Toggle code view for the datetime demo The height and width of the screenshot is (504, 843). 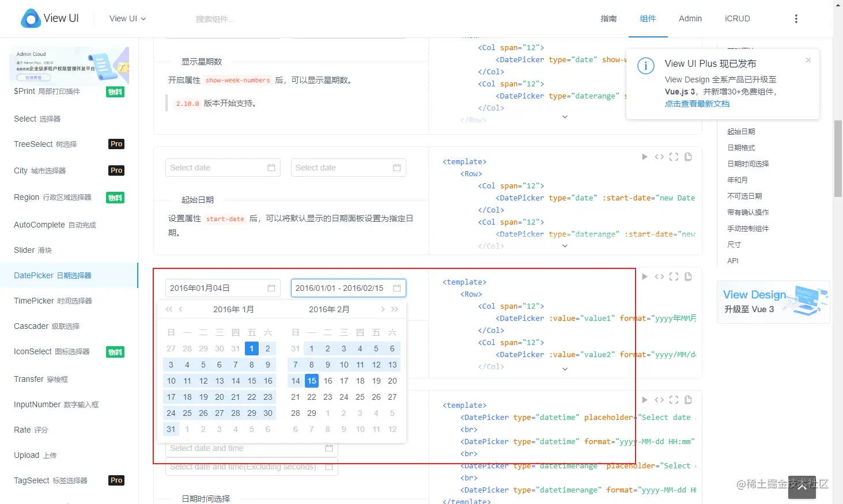click(659, 400)
